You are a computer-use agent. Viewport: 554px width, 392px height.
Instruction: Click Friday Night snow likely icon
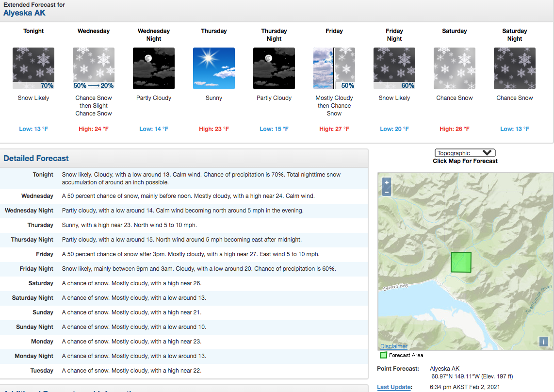[x=394, y=68]
